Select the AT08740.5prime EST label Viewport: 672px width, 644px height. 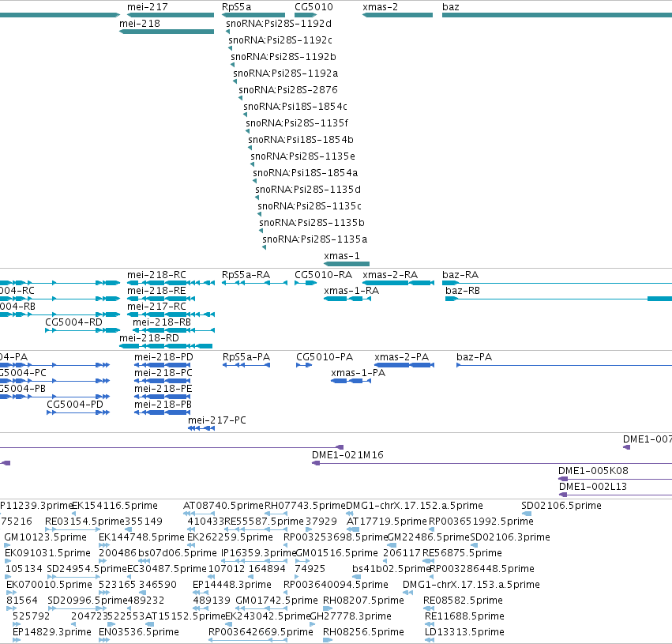223,506
